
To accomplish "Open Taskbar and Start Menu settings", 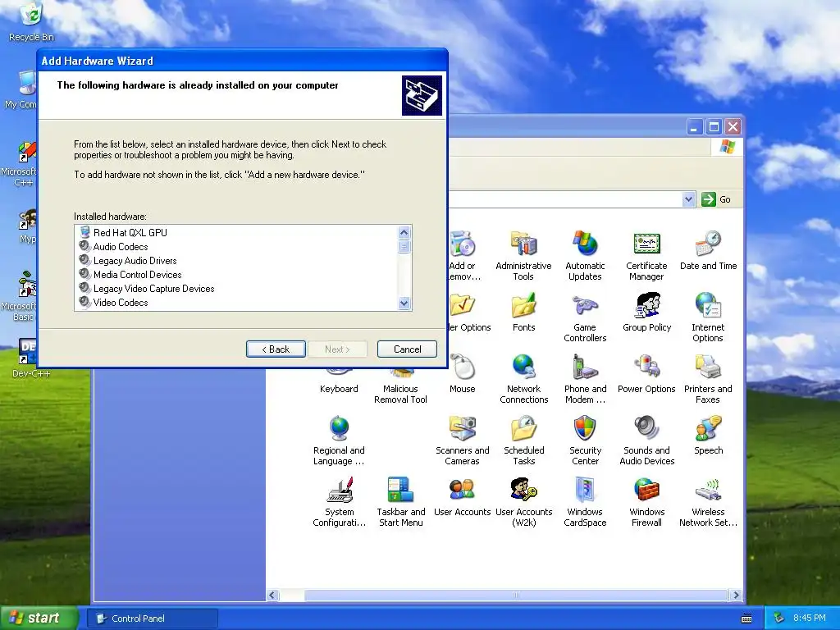I will coord(400,502).
